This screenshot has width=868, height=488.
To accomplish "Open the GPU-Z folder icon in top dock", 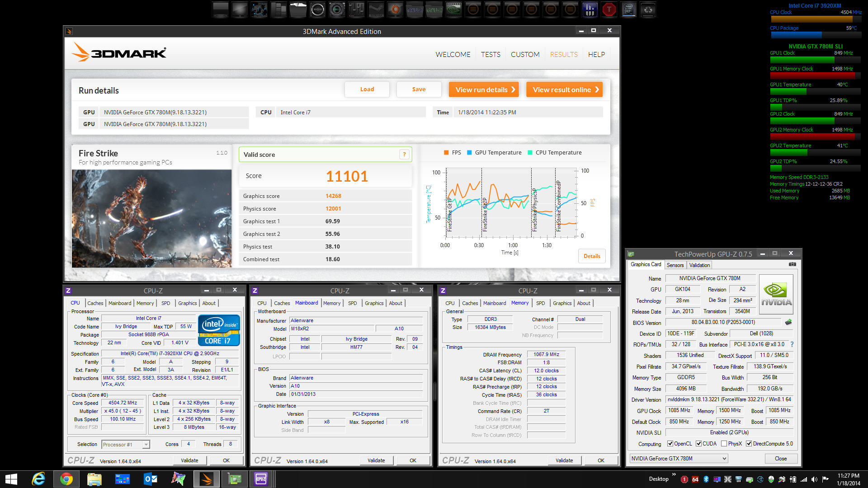I will [x=434, y=9].
